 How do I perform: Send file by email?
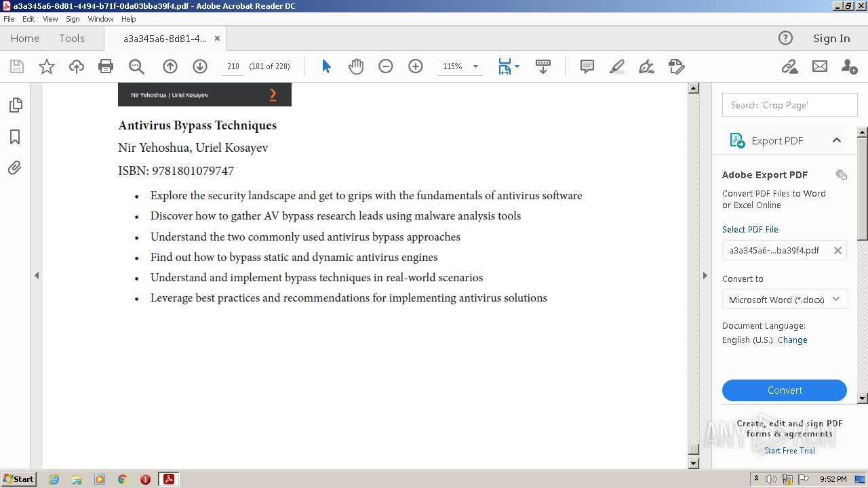pos(820,66)
